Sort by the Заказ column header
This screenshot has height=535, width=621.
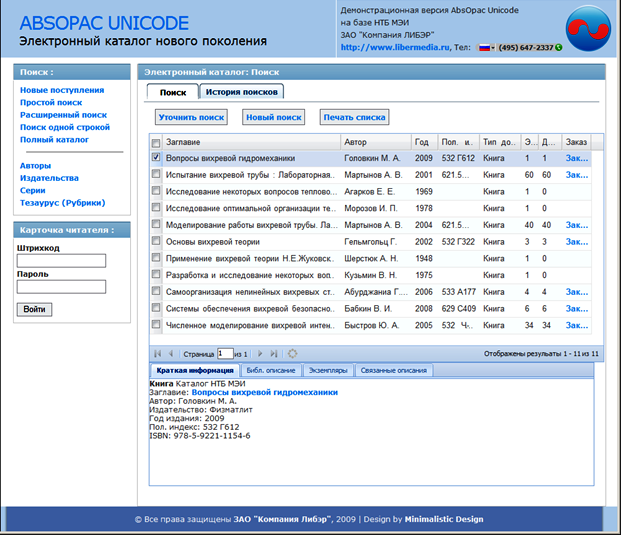coord(576,142)
